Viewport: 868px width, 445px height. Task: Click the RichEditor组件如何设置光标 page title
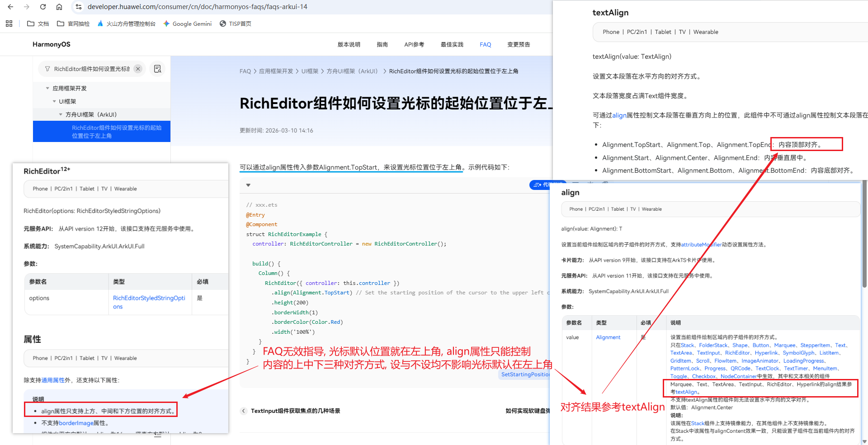(396, 103)
